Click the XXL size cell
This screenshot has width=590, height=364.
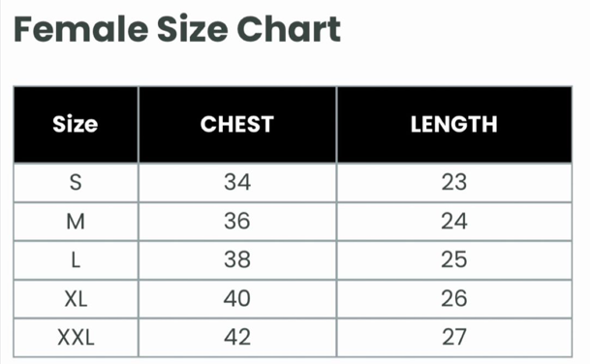[x=76, y=337]
